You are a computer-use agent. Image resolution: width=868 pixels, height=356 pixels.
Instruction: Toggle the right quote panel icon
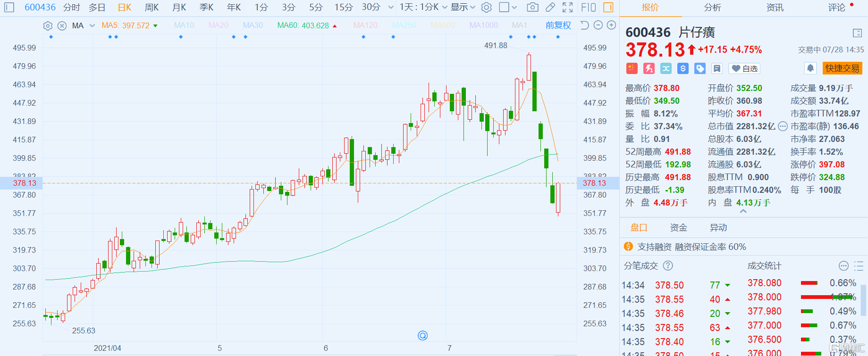coord(608,8)
